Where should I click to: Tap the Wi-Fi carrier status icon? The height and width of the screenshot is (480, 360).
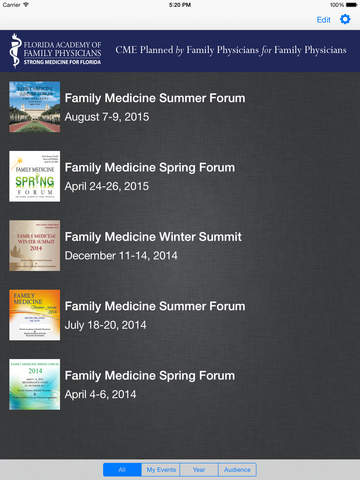(26, 5)
